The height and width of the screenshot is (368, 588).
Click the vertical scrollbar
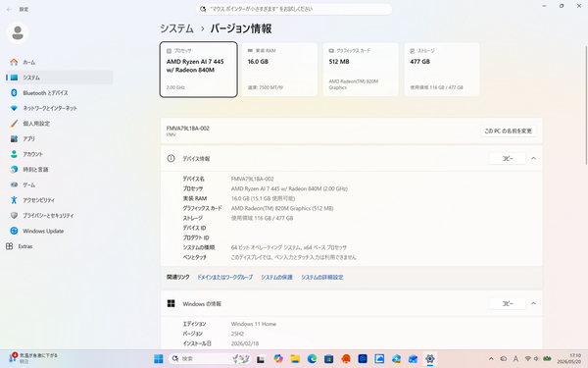click(586, 105)
